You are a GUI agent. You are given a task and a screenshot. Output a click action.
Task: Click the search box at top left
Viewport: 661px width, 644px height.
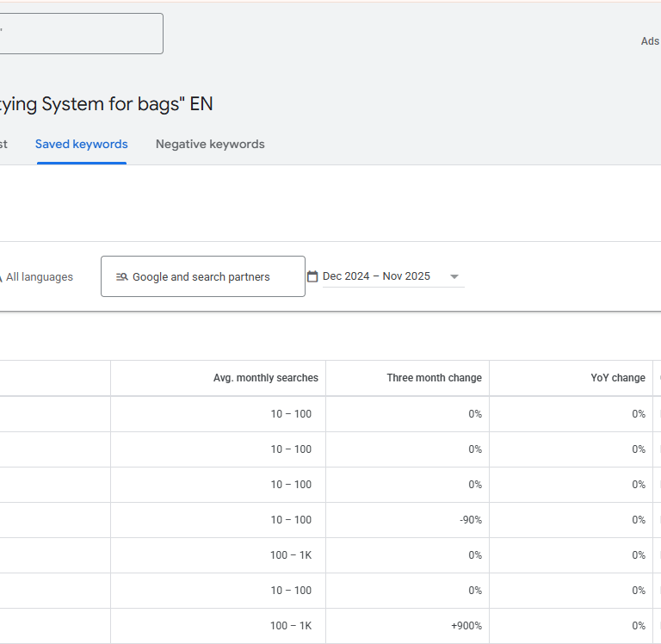81,34
